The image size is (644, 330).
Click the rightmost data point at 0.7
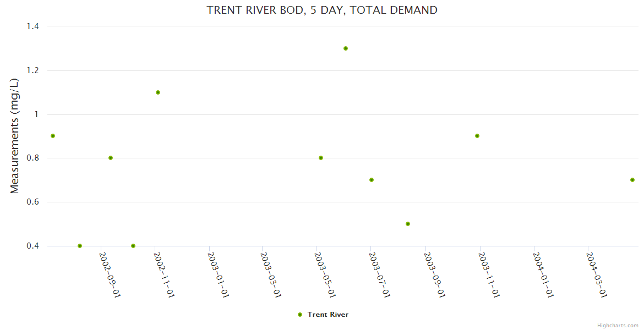[x=632, y=180]
